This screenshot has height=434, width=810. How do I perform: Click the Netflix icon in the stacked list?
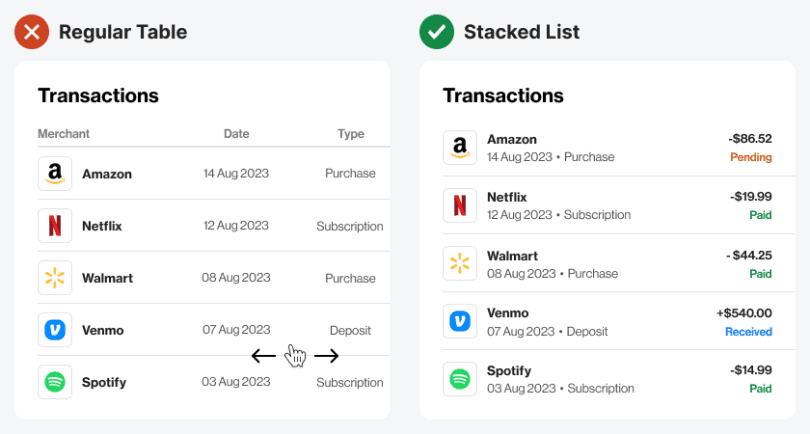(x=460, y=206)
